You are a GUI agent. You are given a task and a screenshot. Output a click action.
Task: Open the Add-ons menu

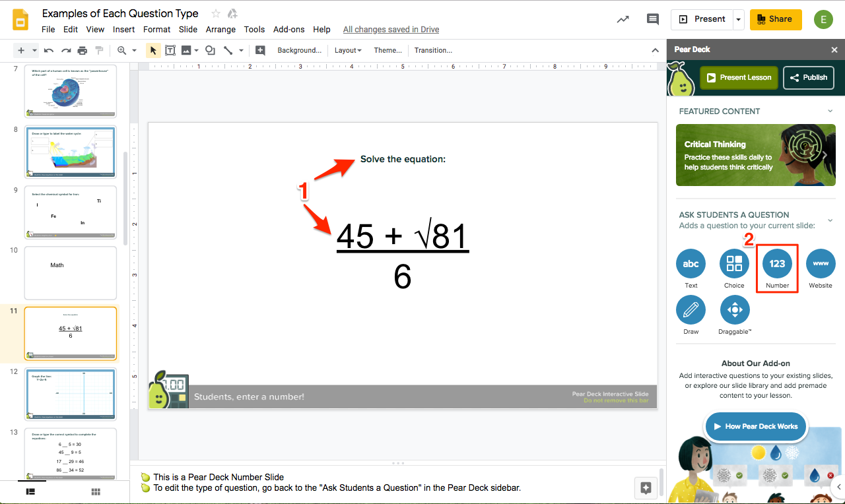click(x=288, y=29)
